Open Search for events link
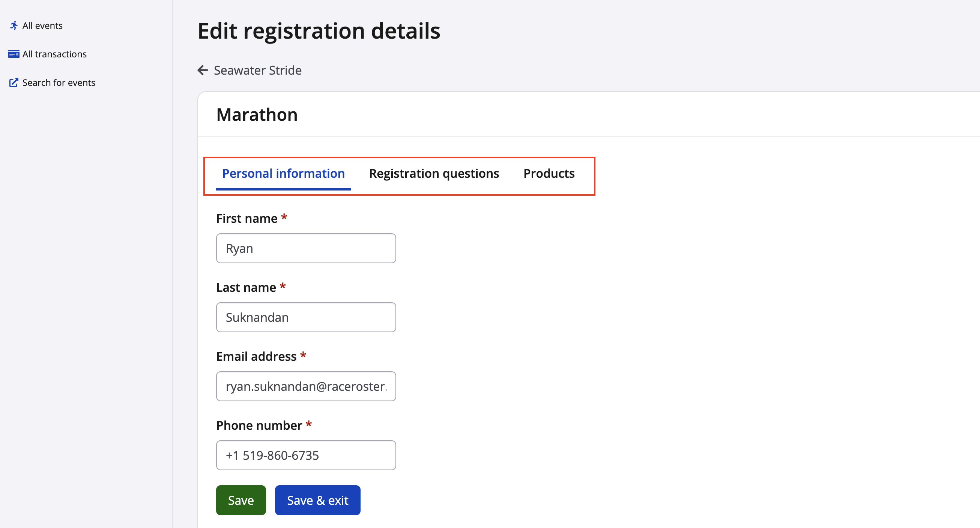Viewport: 980px width, 528px height. (59, 82)
